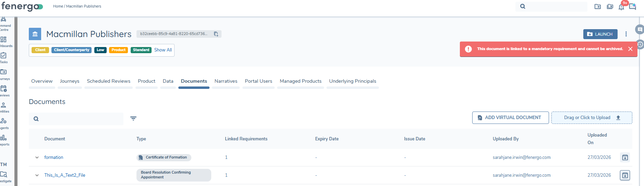Viewport: 644px width, 186px height.
Task: Switch to the Journeys tab
Action: tap(70, 81)
